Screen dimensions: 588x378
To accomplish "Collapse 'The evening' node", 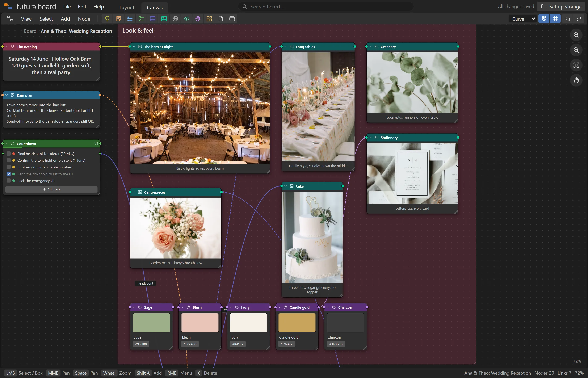I will click(7, 47).
